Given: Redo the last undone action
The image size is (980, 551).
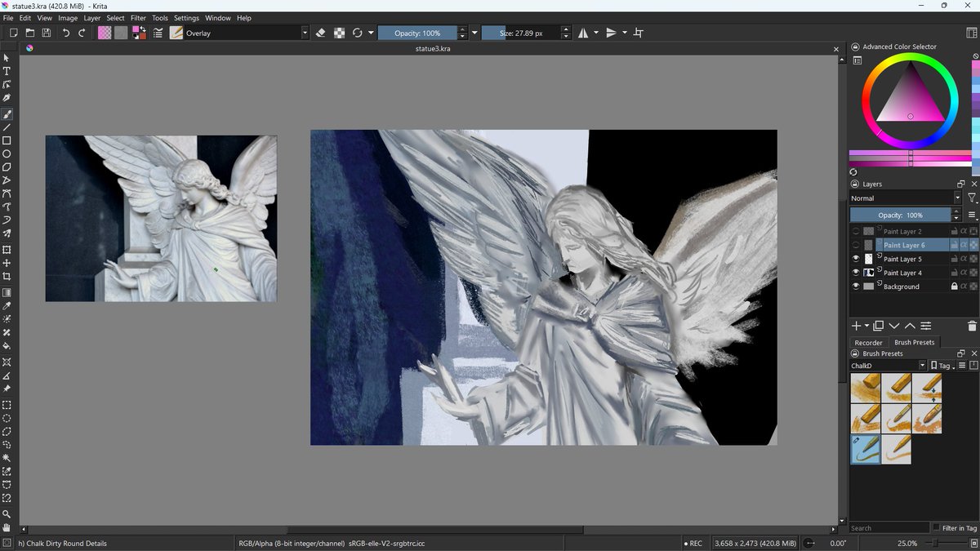Looking at the screenshot, I should point(82,33).
